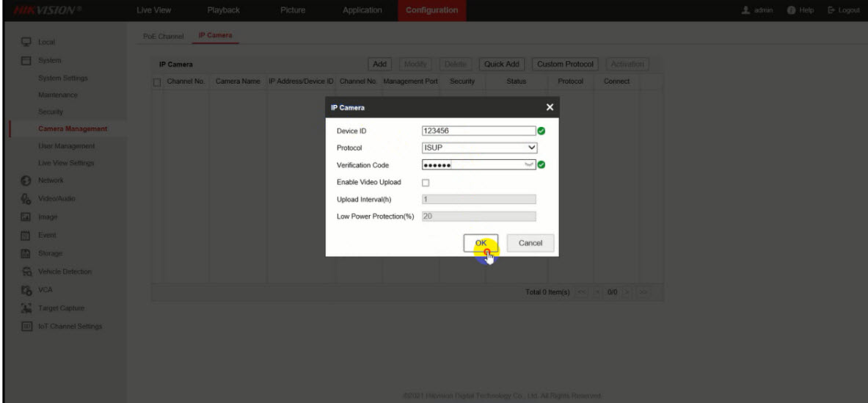868x403 pixels.
Task: Enable the Video Upload checkbox
Action: tap(426, 183)
